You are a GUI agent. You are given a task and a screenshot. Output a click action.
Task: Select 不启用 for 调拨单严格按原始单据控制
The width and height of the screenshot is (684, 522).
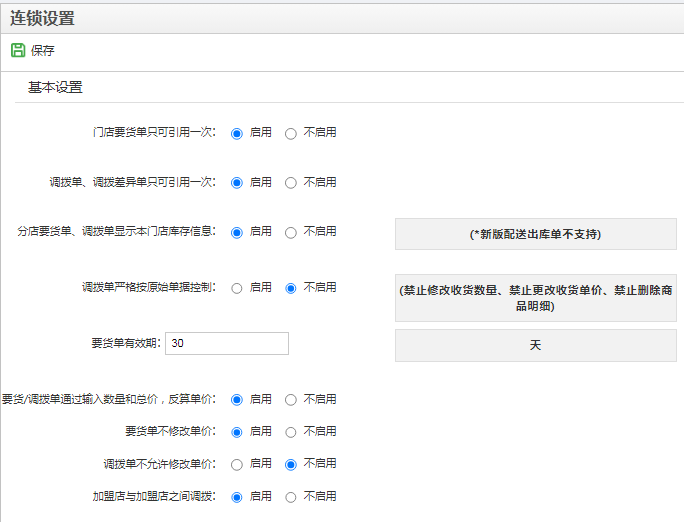click(x=291, y=288)
